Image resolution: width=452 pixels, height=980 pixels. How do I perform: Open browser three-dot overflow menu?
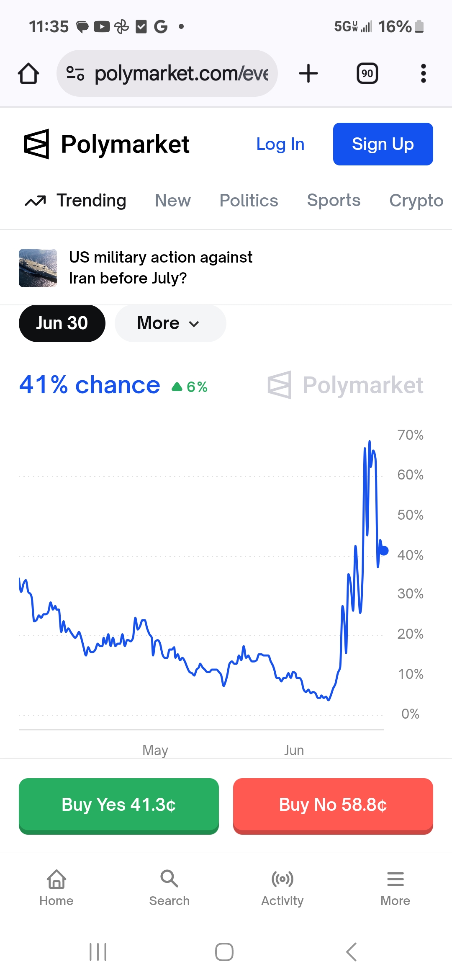coord(424,73)
